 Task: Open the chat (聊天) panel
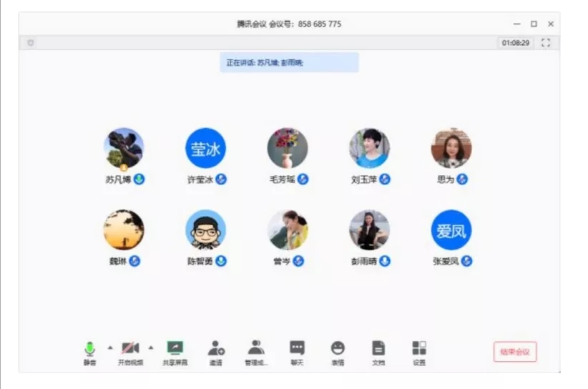click(297, 349)
